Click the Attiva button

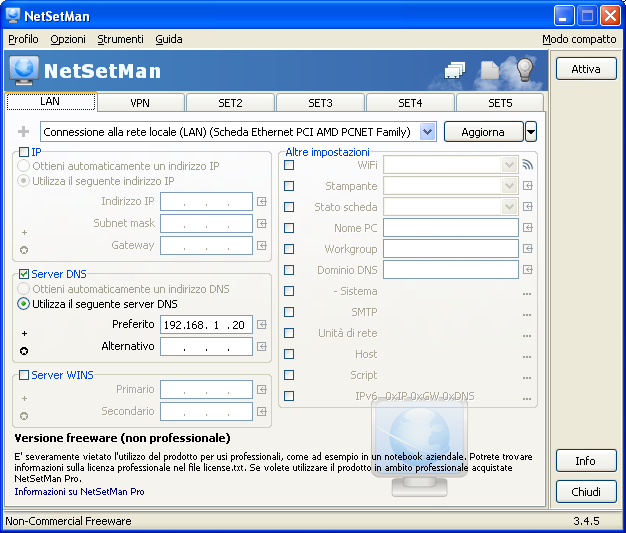(x=586, y=69)
